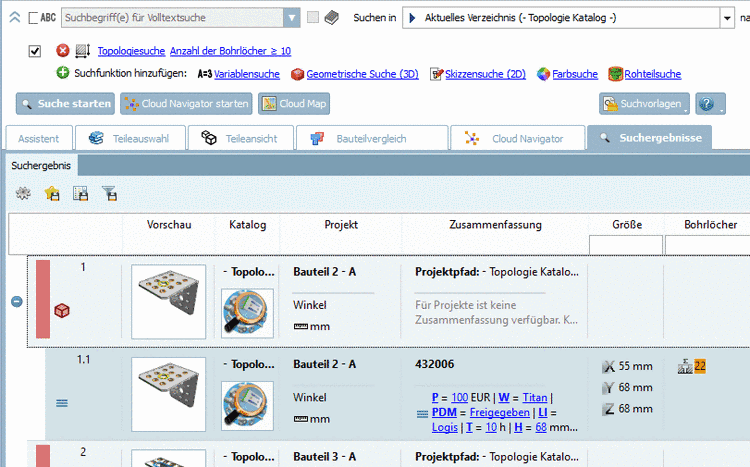This screenshot has height=467, width=750.
Task: Click the Vorschau column header
Action: (x=169, y=224)
